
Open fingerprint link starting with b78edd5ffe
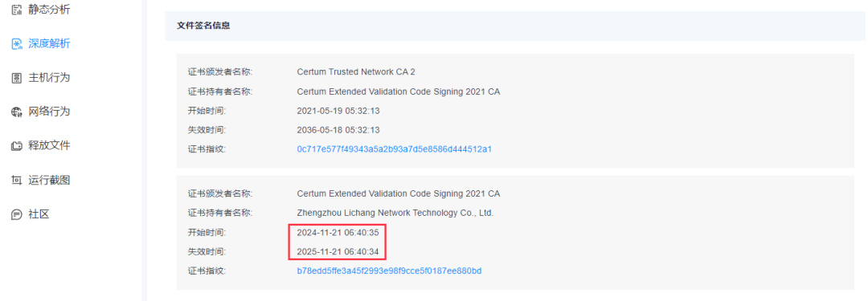pyautogui.click(x=389, y=271)
